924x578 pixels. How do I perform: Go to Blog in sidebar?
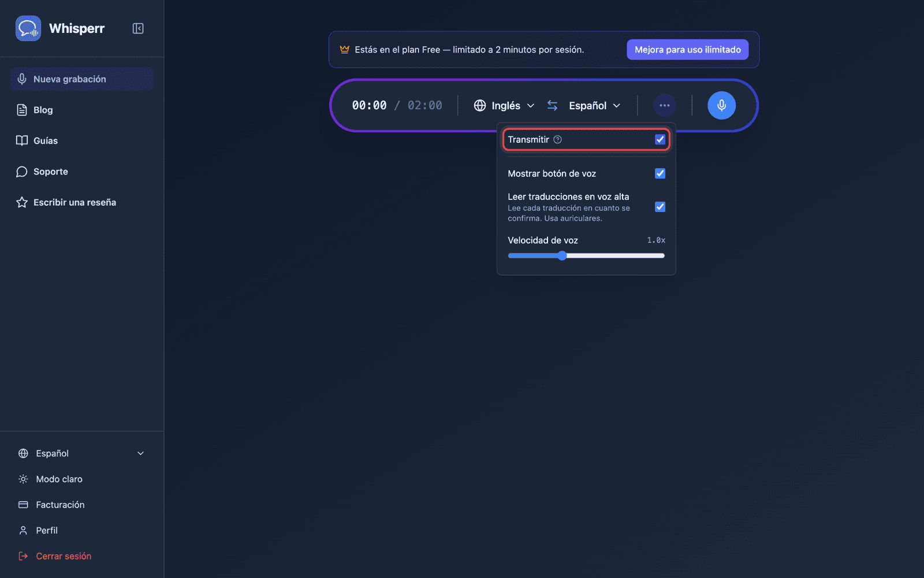pyautogui.click(x=81, y=110)
